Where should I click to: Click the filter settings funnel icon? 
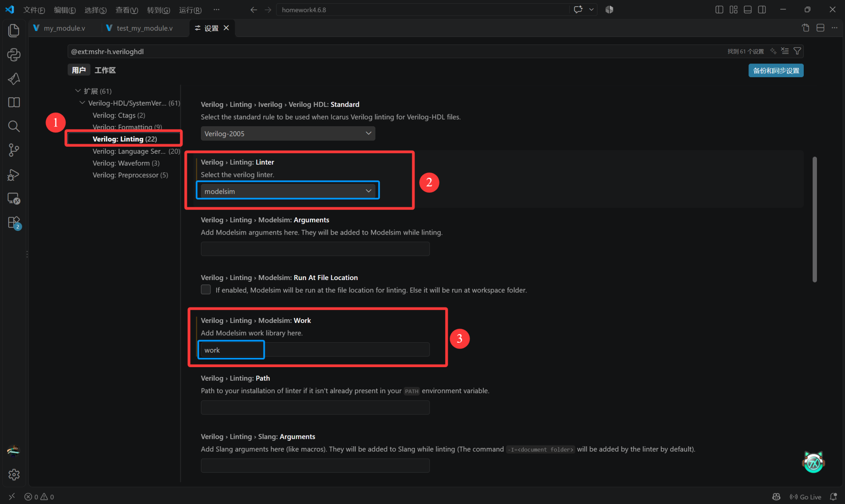coord(797,51)
